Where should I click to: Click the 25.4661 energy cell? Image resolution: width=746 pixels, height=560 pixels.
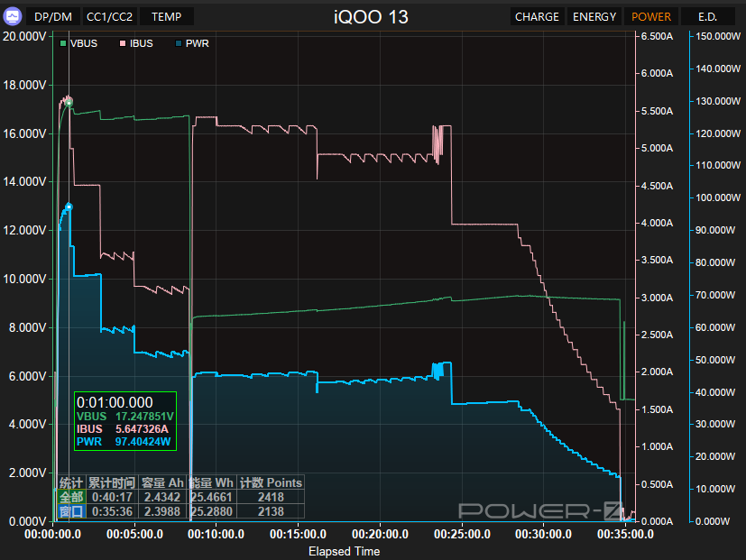tap(212, 497)
